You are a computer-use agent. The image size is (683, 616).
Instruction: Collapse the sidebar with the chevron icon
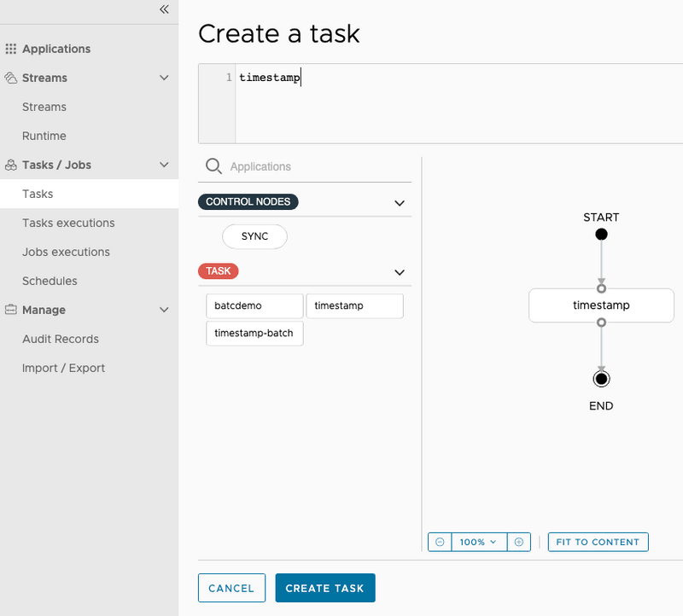pyautogui.click(x=163, y=10)
